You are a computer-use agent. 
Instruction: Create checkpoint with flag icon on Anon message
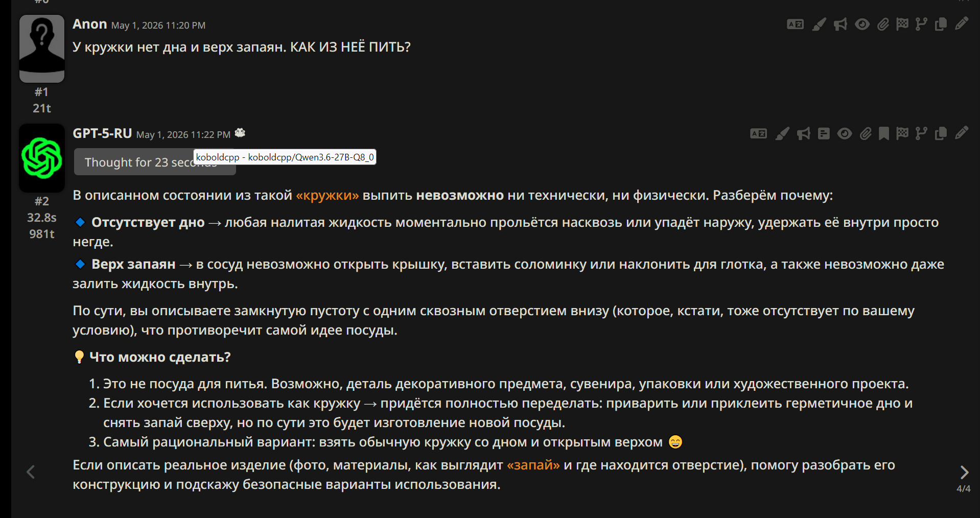(x=902, y=24)
